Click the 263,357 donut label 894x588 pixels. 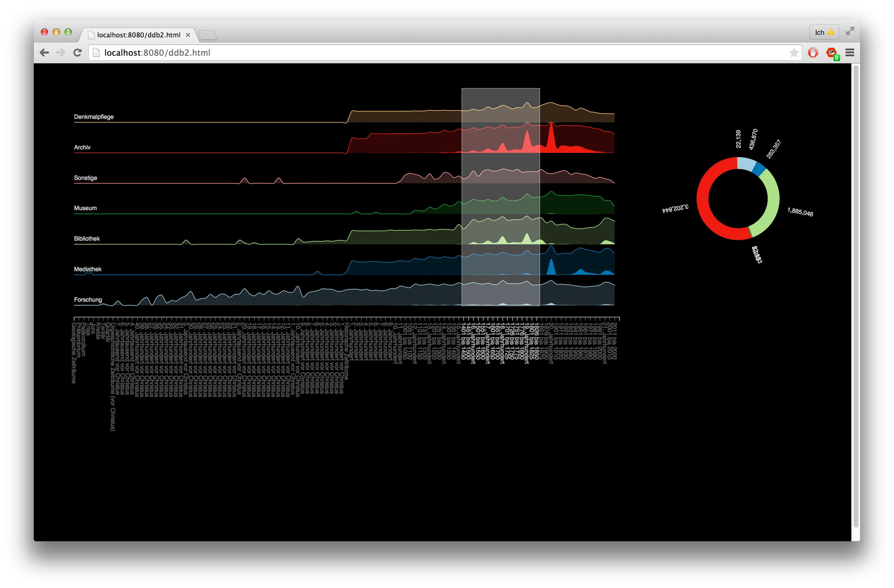(x=774, y=149)
